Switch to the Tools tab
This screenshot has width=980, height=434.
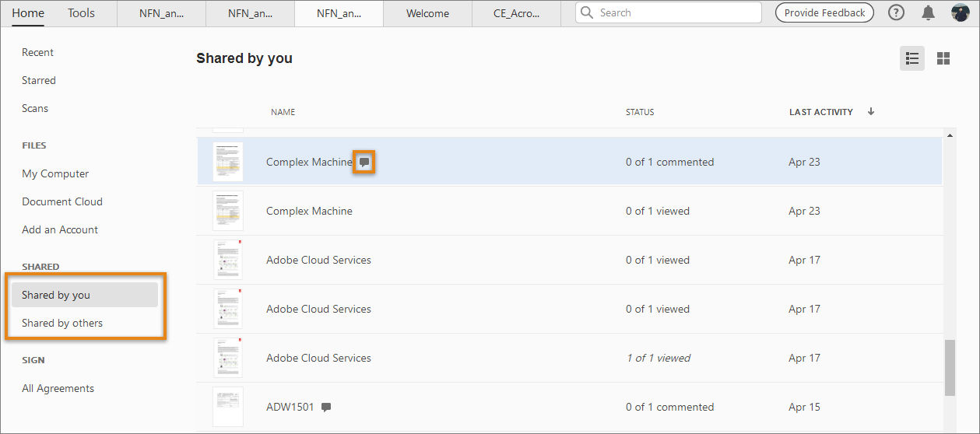click(x=81, y=12)
